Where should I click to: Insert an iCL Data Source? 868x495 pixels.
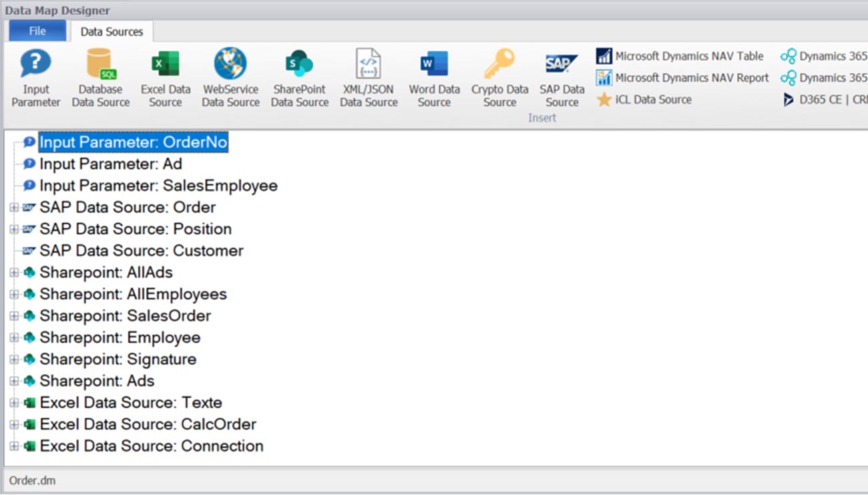coord(644,100)
